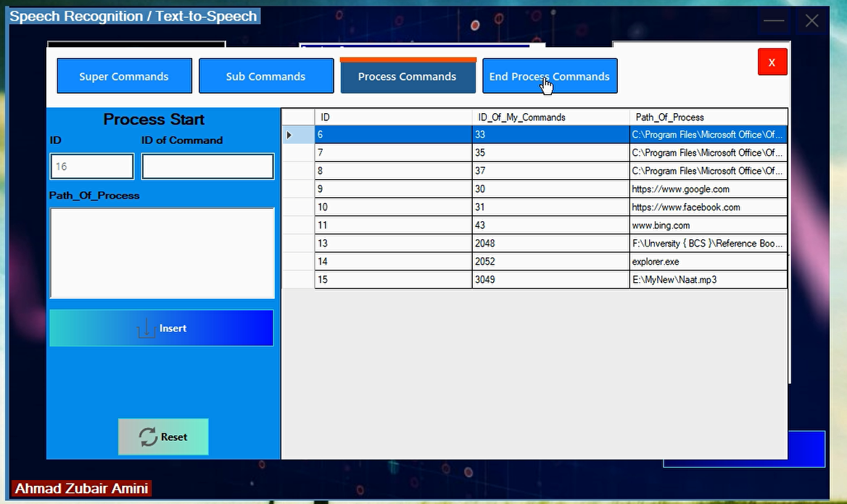Image resolution: width=847 pixels, height=504 pixels.
Task: Open the Super Commands tab
Action: (x=124, y=76)
